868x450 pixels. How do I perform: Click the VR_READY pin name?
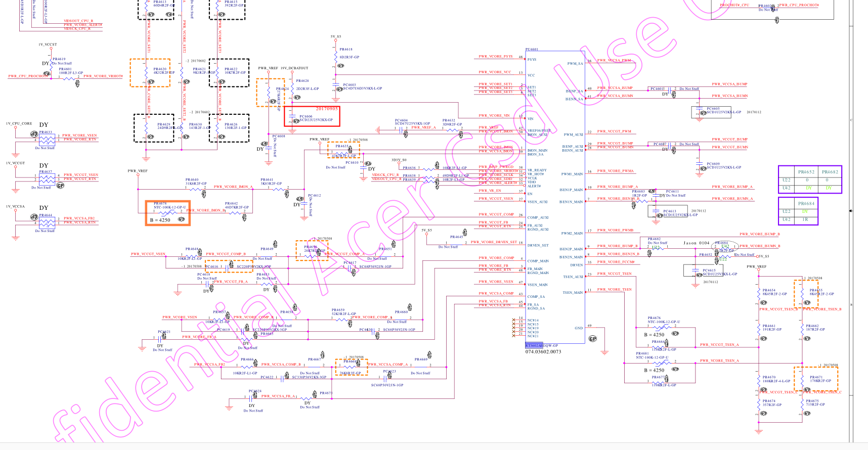[x=537, y=170]
